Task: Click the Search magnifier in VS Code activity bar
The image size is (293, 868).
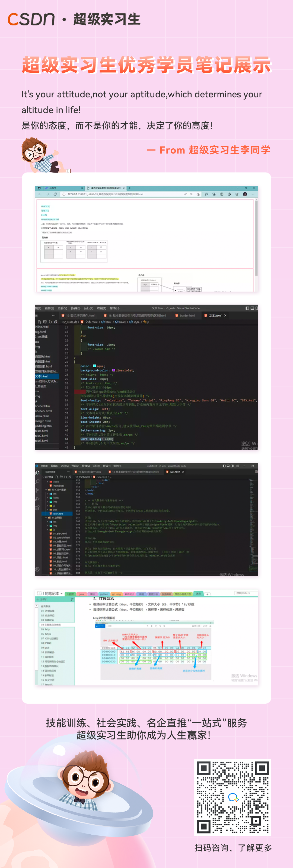Action: [x=37, y=481]
